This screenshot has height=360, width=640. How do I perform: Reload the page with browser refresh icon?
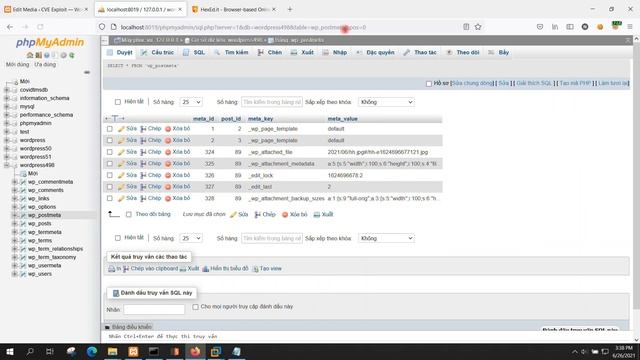[40, 27]
